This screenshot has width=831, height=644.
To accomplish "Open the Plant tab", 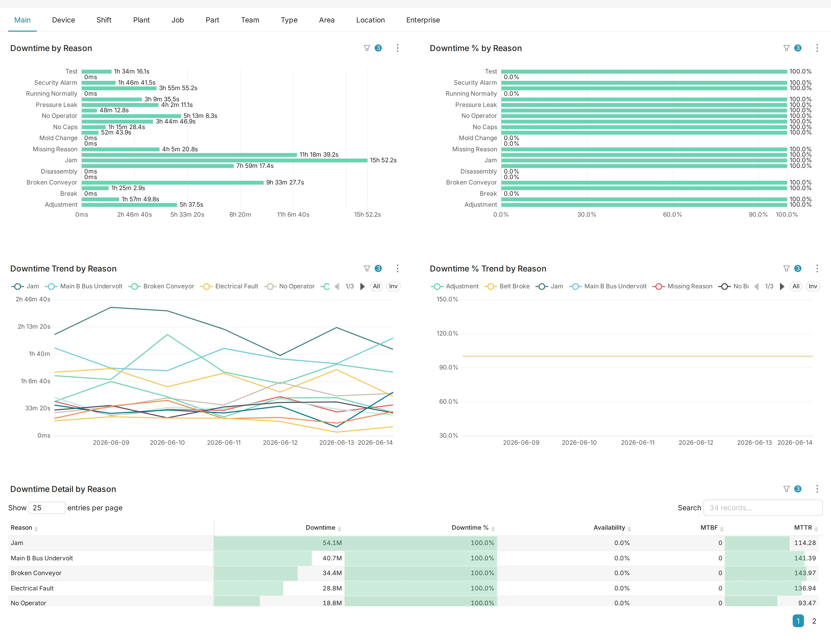I will 142,20.
